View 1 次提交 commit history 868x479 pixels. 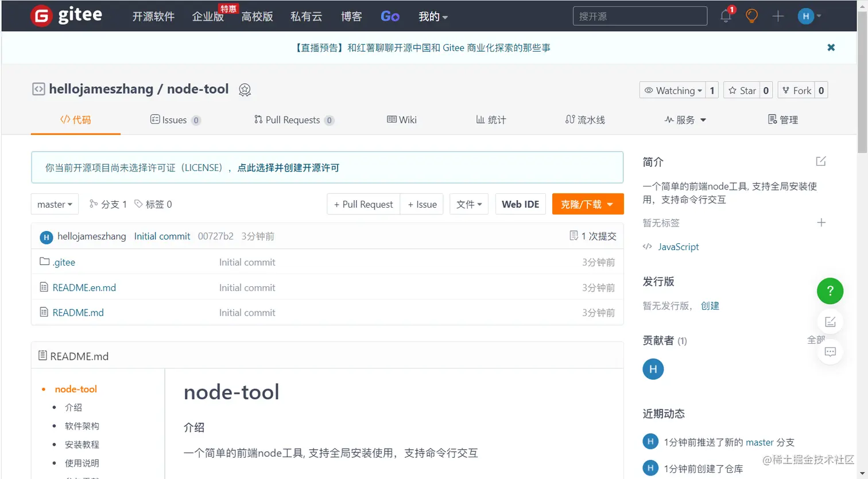[593, 236]
